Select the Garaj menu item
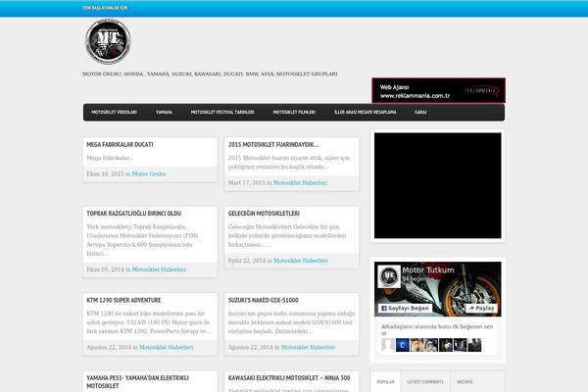Viewport: 588px width, 392px height. [420, 112]
